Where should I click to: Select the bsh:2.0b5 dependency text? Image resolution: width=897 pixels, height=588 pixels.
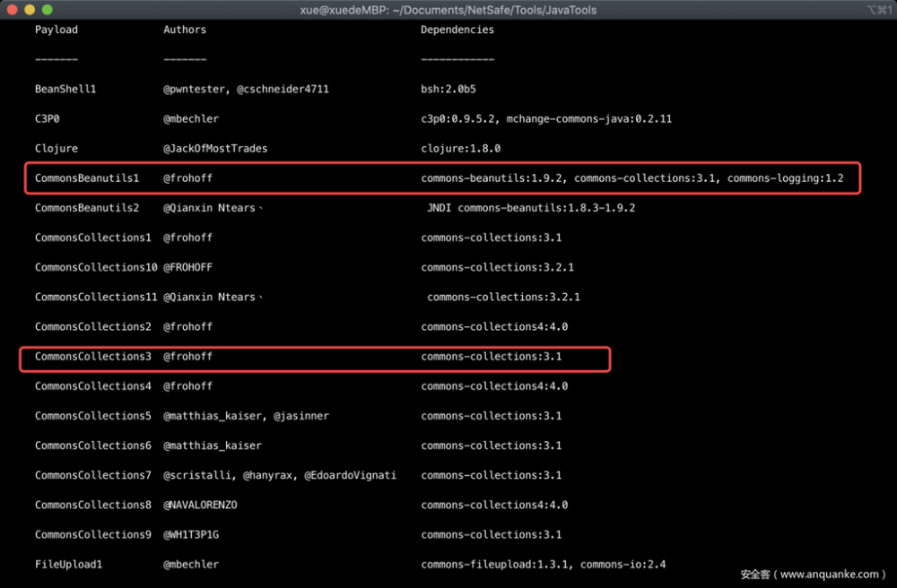[450, 89]
